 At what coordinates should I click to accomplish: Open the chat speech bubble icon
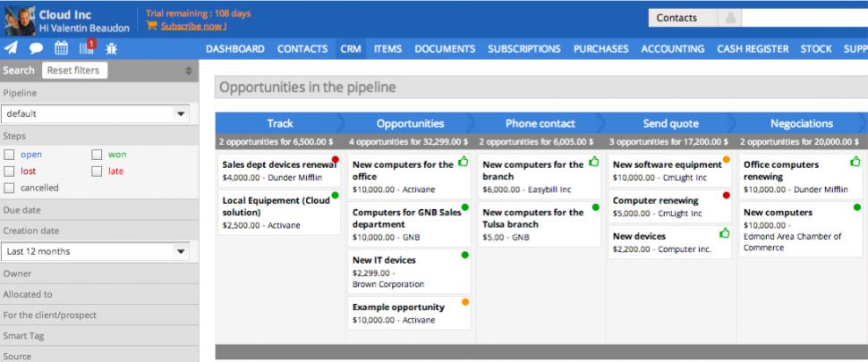(x=36, y=48)
